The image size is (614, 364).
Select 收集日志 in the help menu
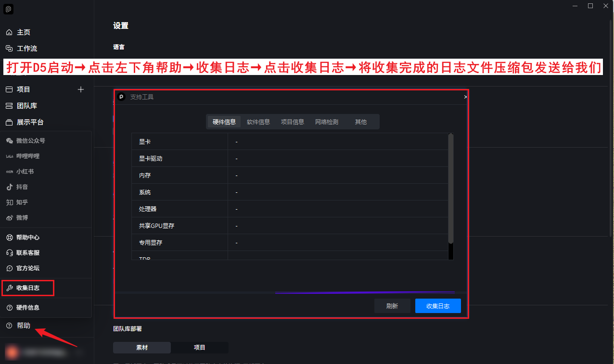tap(28, 288)
